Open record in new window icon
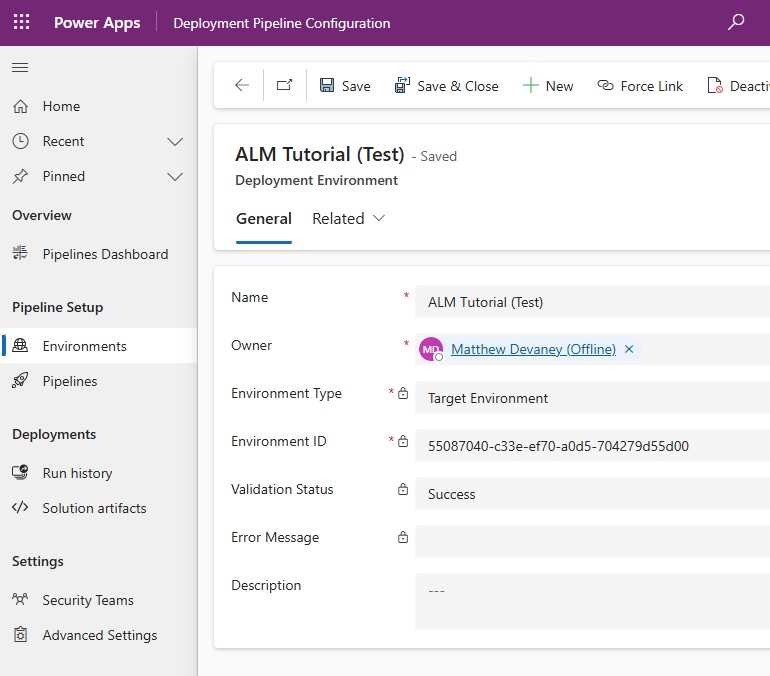 [284, 85]
